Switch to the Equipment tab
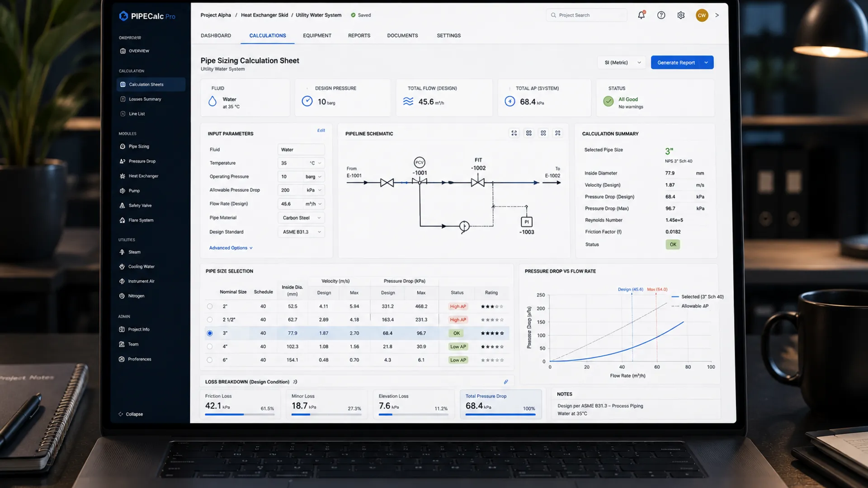The height and width of the screenshot is (488, 868). 317,35
